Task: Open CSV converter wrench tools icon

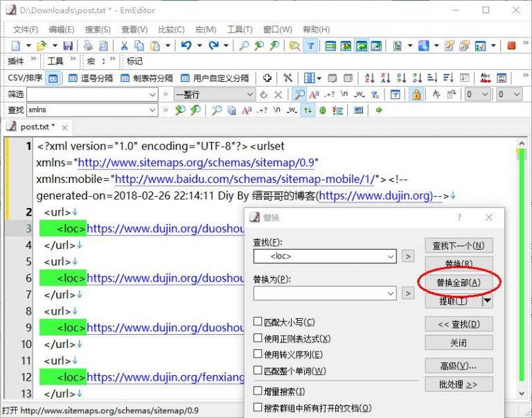Action: pos(287,78)
